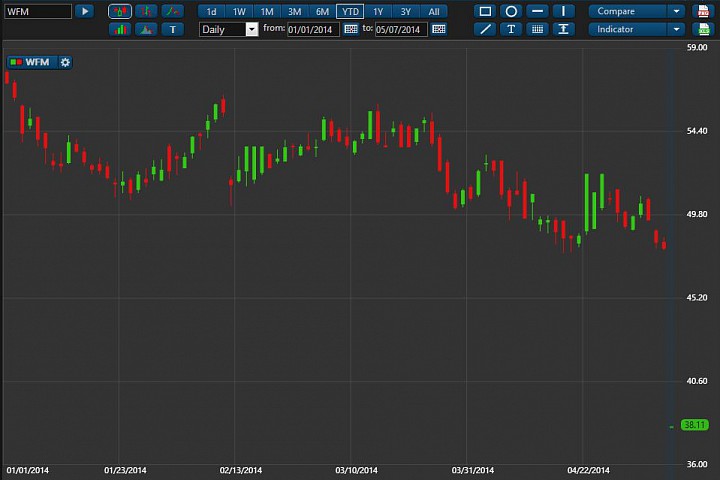This screenshot has width=720, height=480.
Task: Click the T button beside the mountain chart icon
Action: click(173, 29)
